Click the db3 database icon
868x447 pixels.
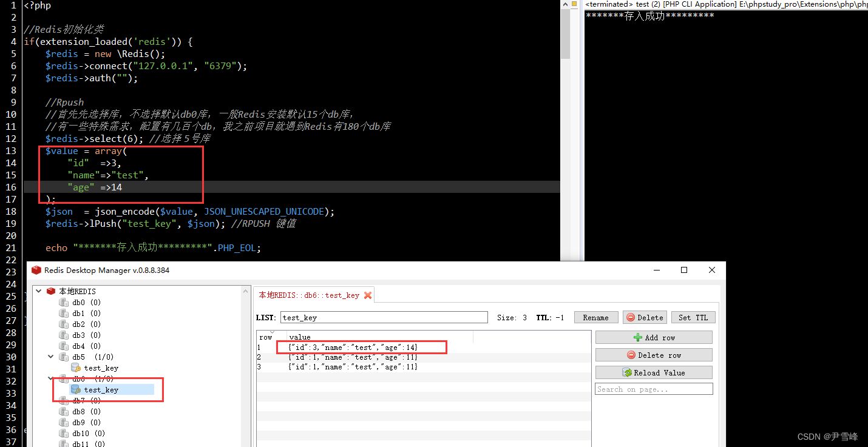(x=64, y=335)
